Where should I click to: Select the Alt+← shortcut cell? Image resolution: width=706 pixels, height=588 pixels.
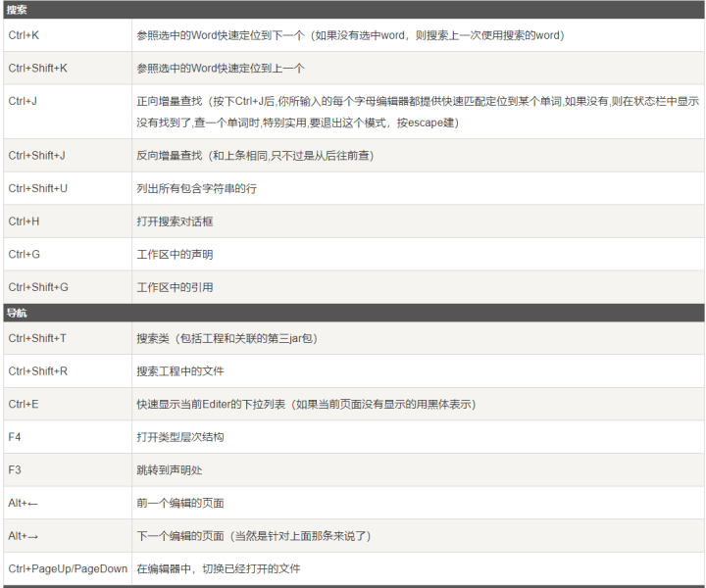(68, 503)
